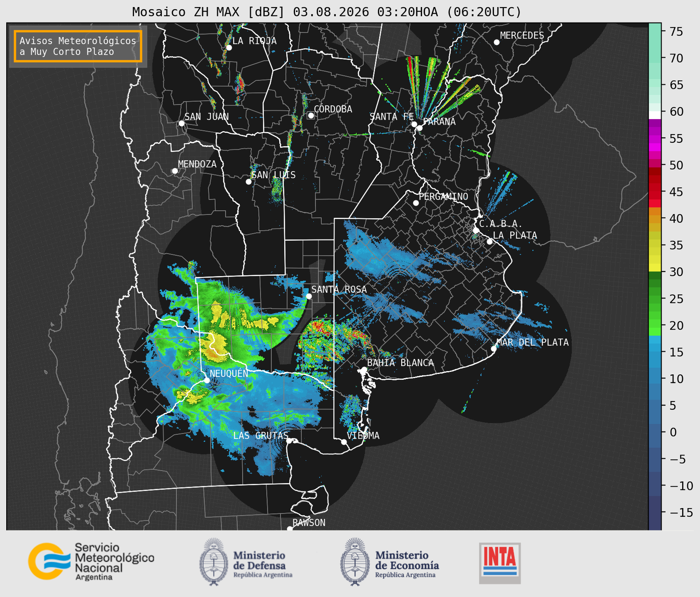The height and width of the screenshot is (597, 700).
Task: Click the La Rioja city label
Action: coord(254,41)
